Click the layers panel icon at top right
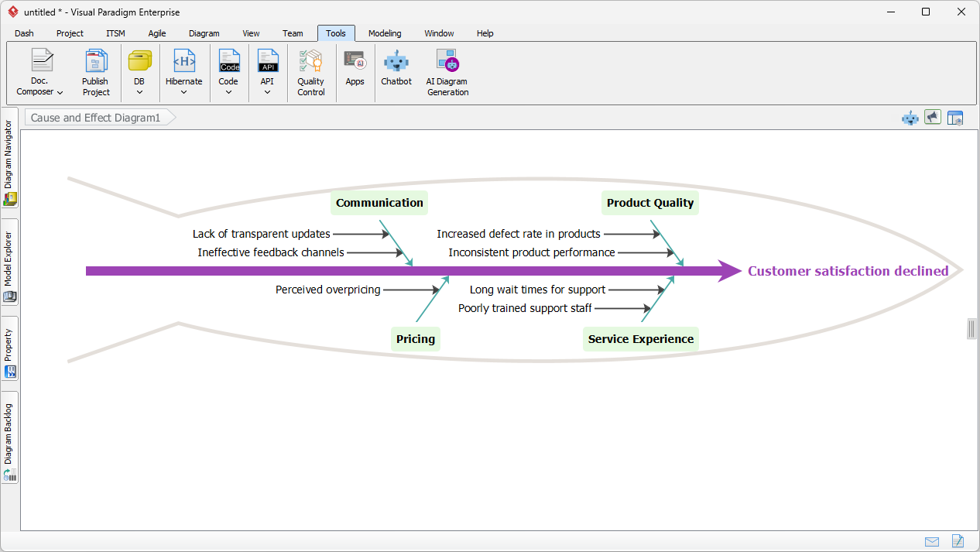Screen dimensions: 980x552 [x=954, y=117]
